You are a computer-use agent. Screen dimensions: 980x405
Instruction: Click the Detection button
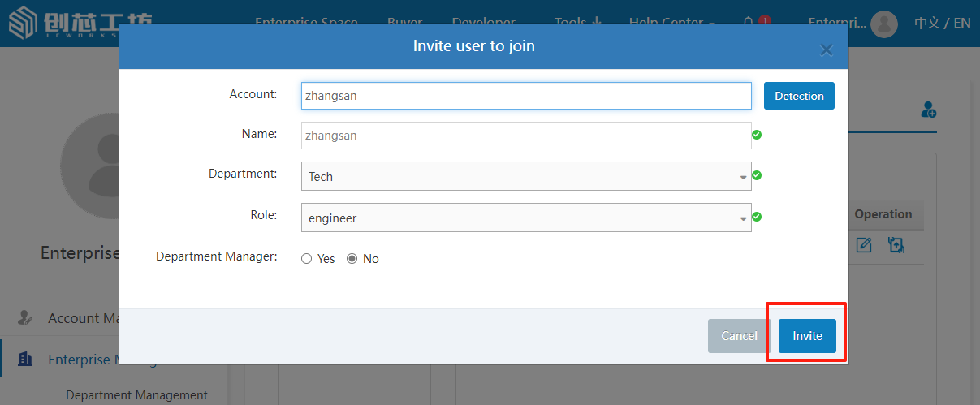(799, 96)
